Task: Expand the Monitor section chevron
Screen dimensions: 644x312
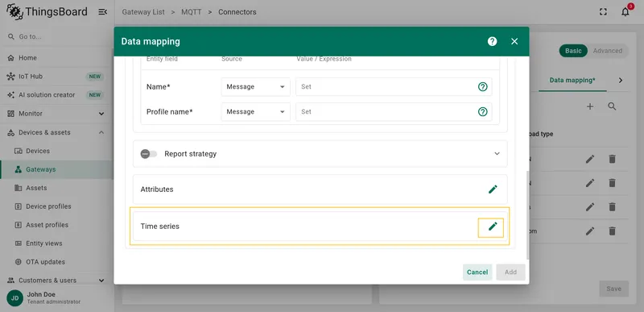Action: [101, 114]
